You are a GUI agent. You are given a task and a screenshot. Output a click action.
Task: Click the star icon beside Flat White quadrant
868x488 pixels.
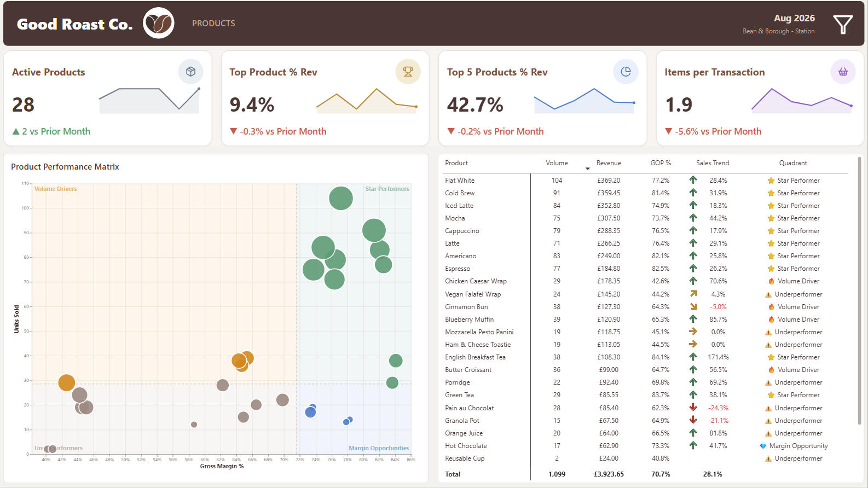click(771, 181)
